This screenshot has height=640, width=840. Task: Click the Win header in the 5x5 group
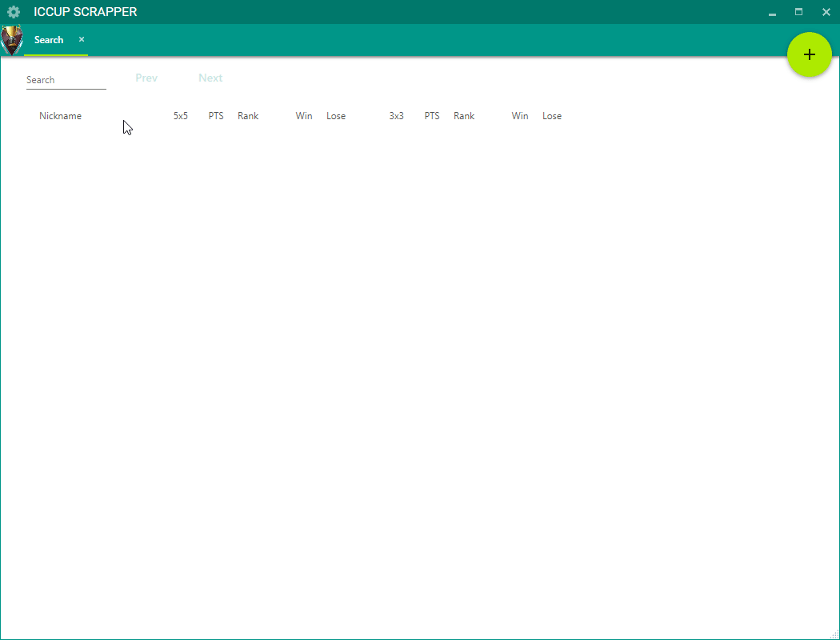point(304,116)
